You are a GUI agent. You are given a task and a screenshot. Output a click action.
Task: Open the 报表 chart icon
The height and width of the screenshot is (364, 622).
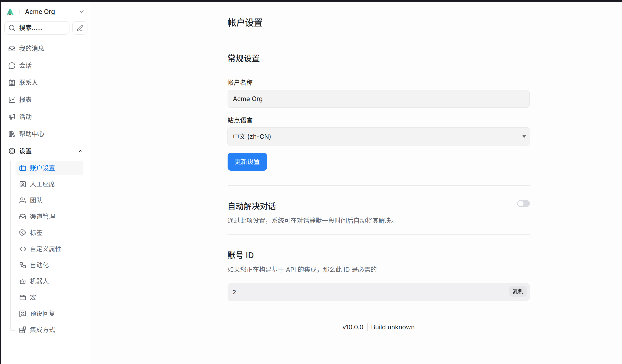pyautogui.click(x=12, y=100)
